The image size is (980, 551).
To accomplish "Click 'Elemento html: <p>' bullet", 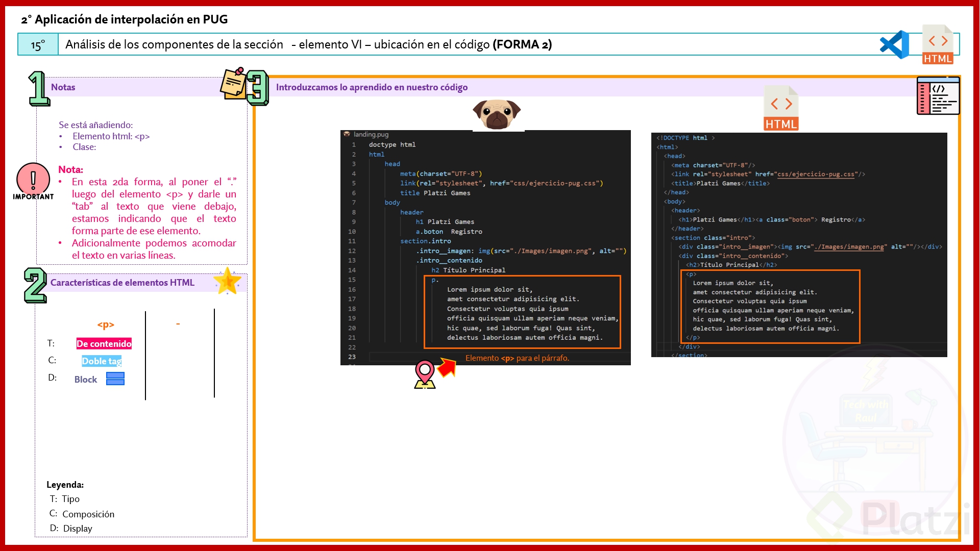I will [111, 136].
